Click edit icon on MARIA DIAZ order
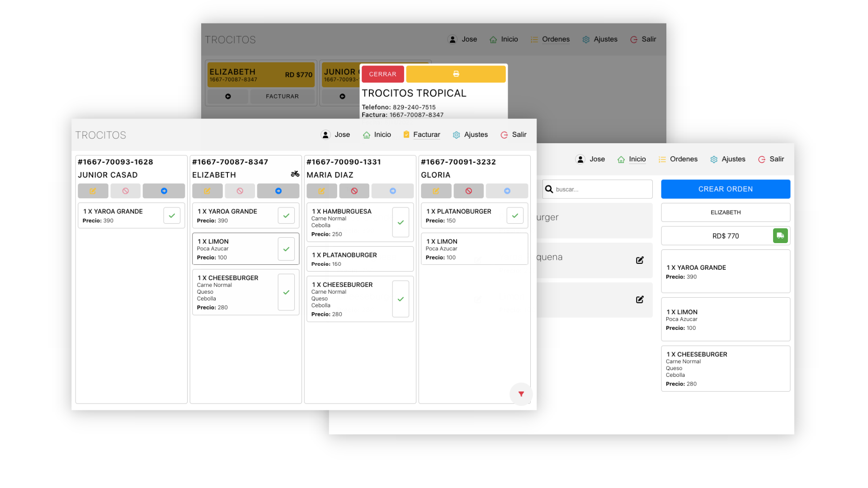 (321, 191)
